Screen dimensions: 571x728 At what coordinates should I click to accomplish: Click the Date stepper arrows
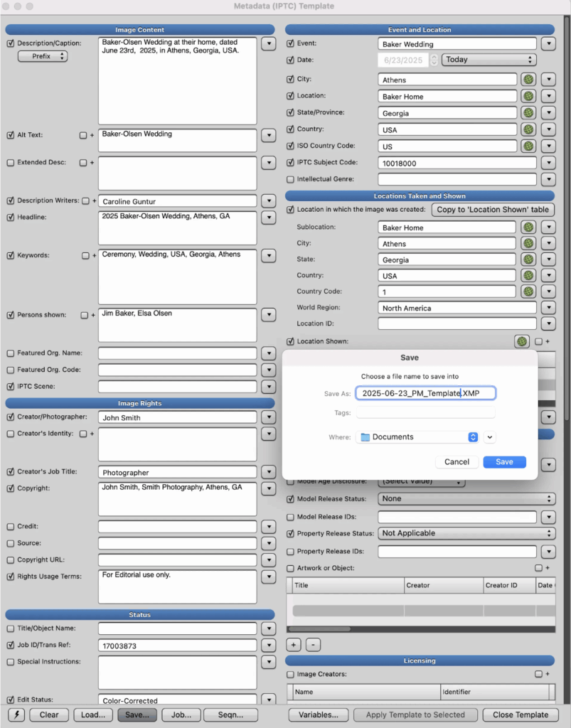pyautogui.click(x=434, y=60)
